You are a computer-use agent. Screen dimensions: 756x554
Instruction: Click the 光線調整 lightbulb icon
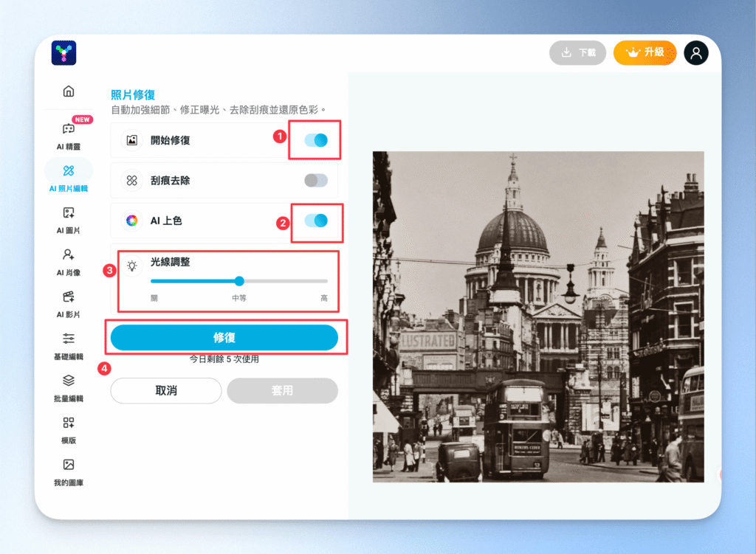point(131,266)
